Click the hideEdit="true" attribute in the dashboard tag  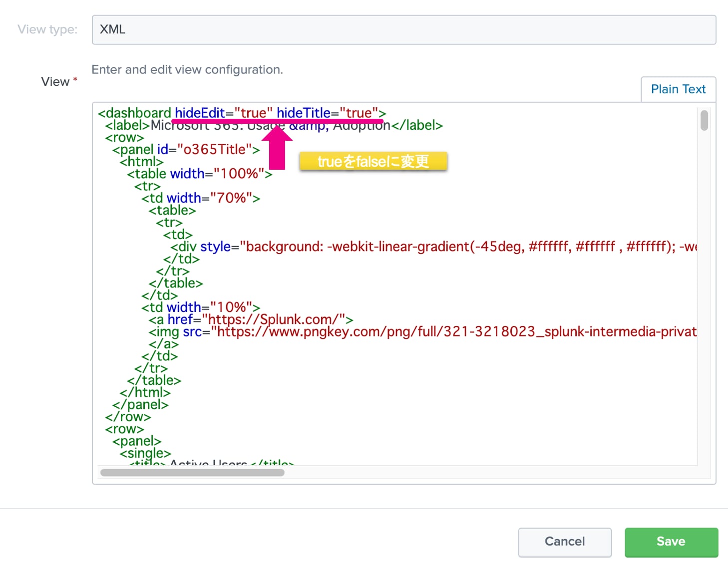[224, 113]
